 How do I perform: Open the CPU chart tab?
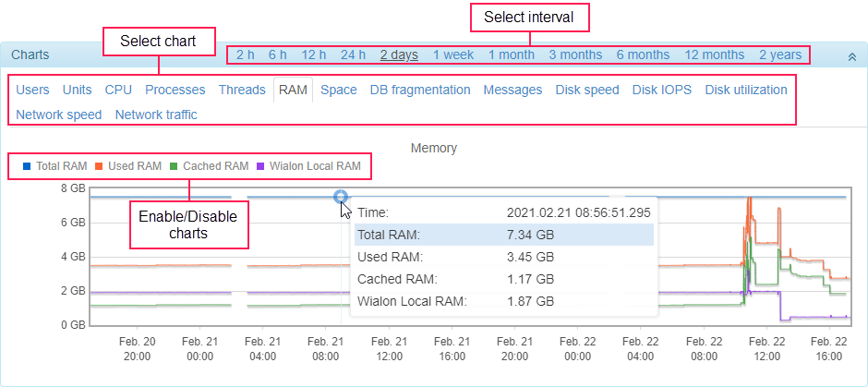coord(118,90)
